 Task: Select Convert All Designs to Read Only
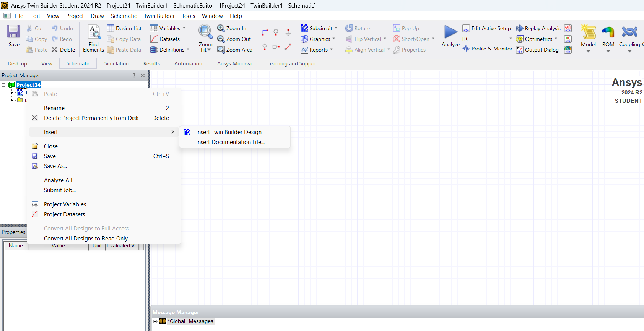(x=104, y=239)
